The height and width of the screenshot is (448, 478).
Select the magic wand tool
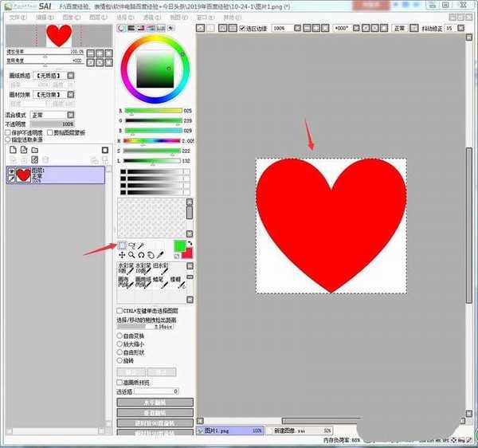coord(142,246)
